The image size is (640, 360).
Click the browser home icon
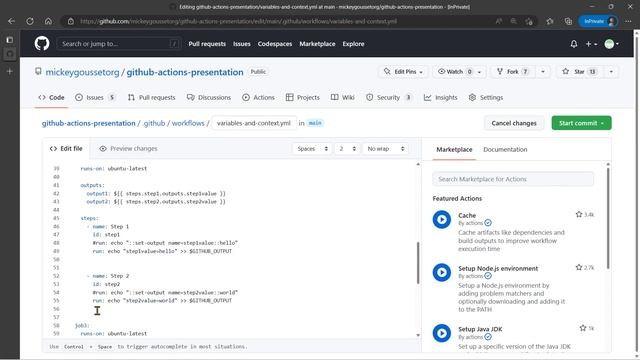tap(48, 21)
